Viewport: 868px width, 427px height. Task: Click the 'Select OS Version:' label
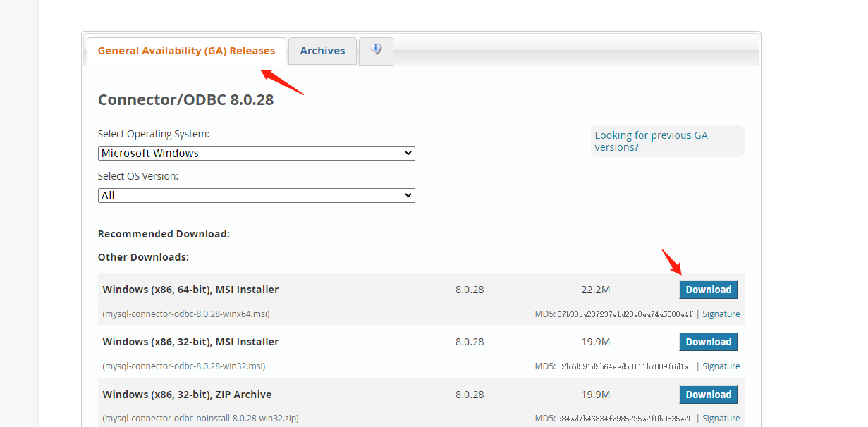coord(138,176)
